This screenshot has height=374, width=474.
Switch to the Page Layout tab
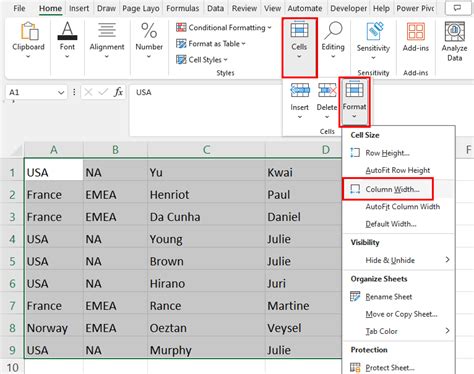pyautogui.click(x=141, y=8)
